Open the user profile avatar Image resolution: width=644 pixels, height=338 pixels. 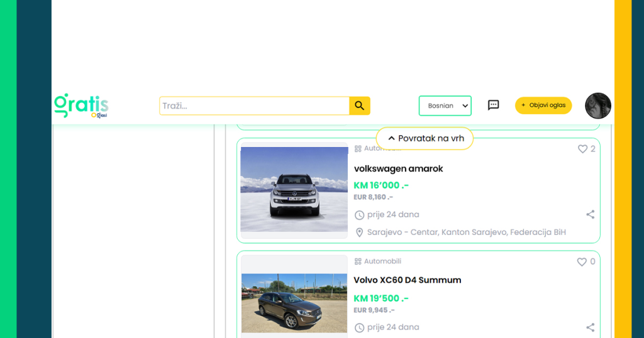tap(597, 106)
